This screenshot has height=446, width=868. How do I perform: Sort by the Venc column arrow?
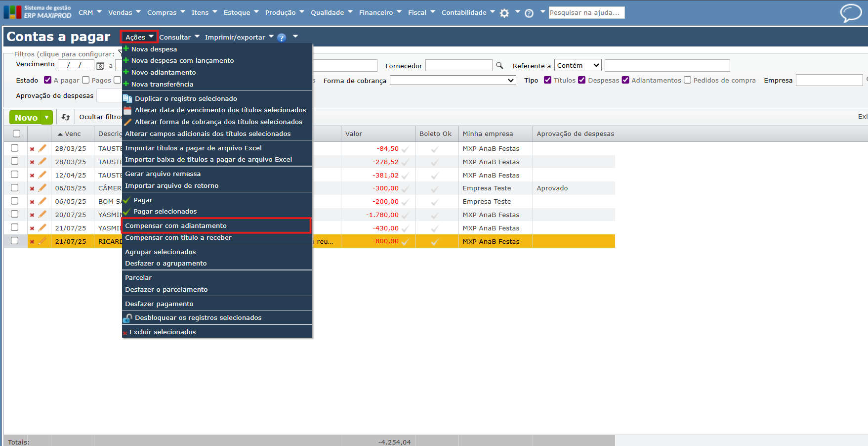click(60, 134)
